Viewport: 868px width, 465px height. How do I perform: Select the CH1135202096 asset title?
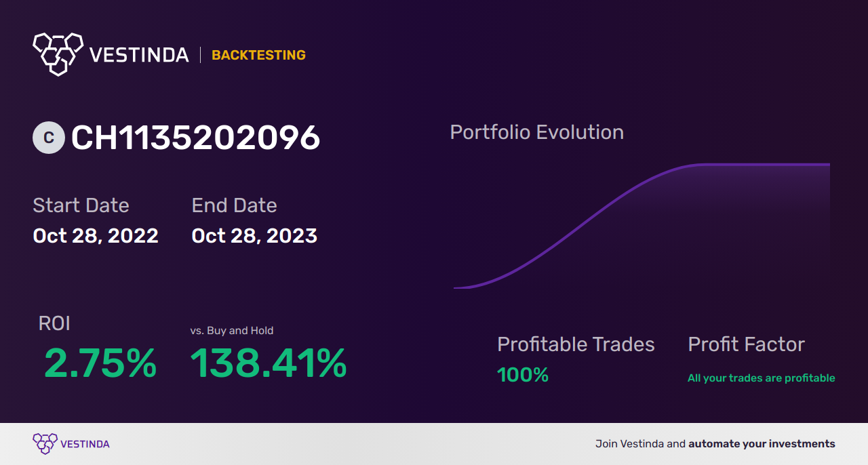pyautogui.click(x=195, y=138)
